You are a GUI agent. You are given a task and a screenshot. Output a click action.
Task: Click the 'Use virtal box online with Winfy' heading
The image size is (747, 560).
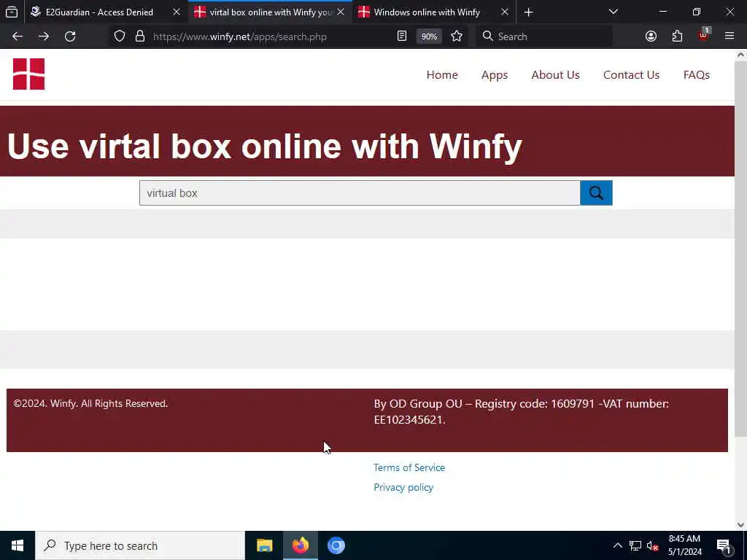point(264,146)
